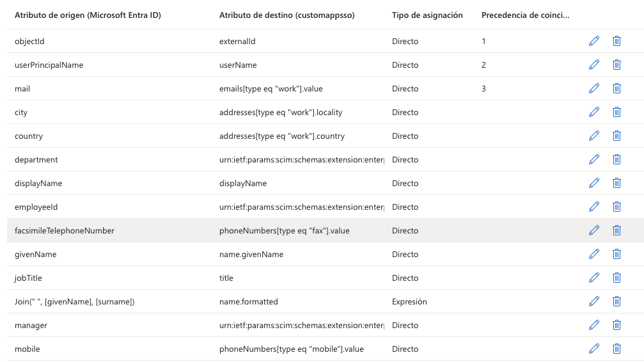Click emails work value target attribute
Viewport: 644px width, 362px height.
pos(271,89)
